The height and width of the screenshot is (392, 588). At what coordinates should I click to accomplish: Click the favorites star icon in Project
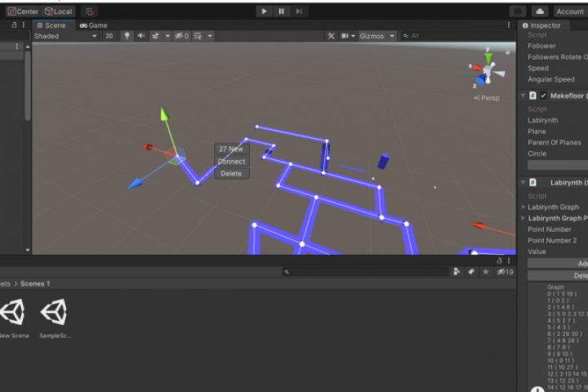[x=486, y=272]
